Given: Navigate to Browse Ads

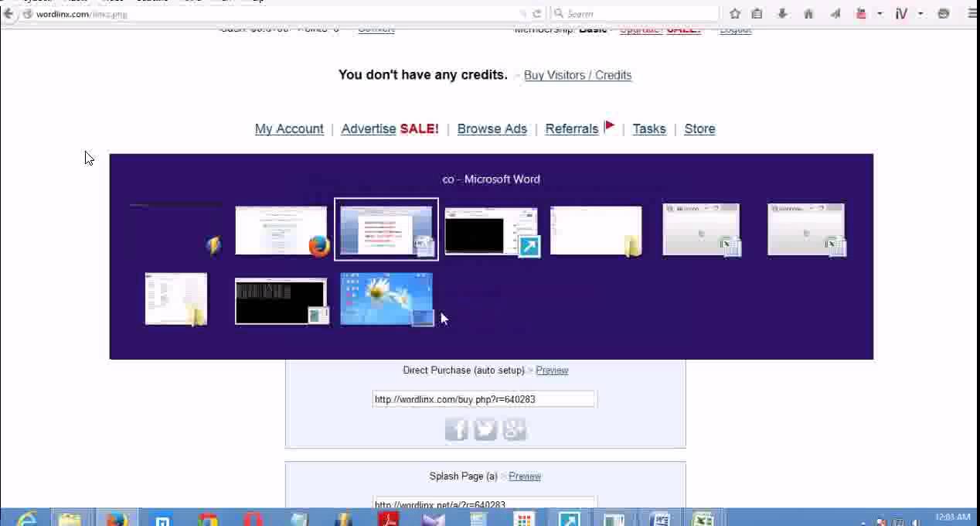Looking at the screenshot, I should click(x=492, y=129).
